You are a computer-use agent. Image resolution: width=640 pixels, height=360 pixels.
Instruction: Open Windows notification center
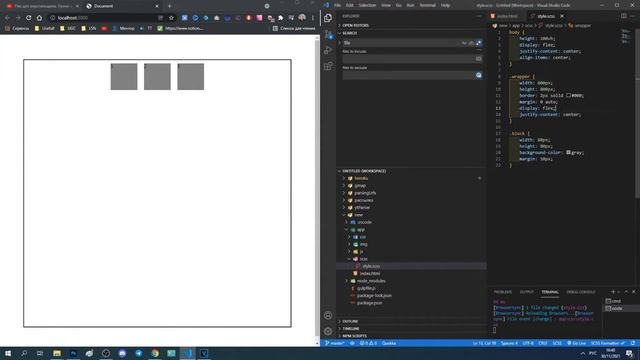(x=629, y=353)
